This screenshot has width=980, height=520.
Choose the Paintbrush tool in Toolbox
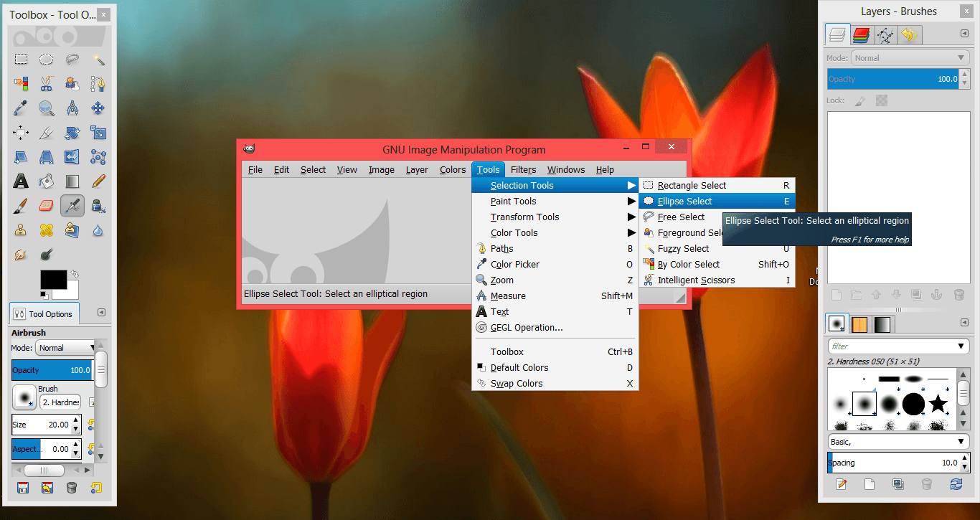click(21, 206)
